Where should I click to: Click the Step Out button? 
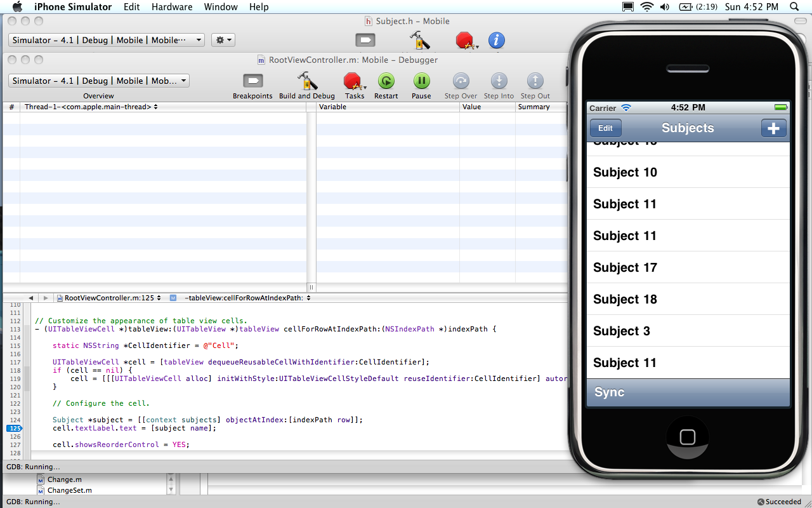pos(535,81)
